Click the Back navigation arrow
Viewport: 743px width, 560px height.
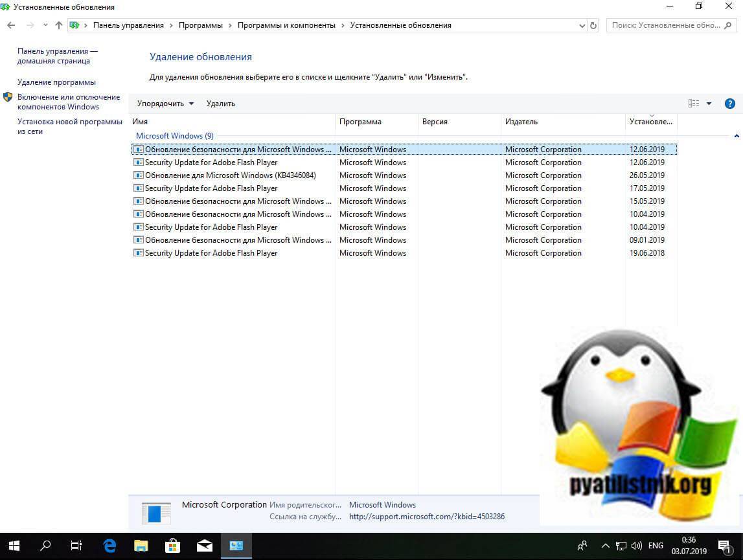11,25
